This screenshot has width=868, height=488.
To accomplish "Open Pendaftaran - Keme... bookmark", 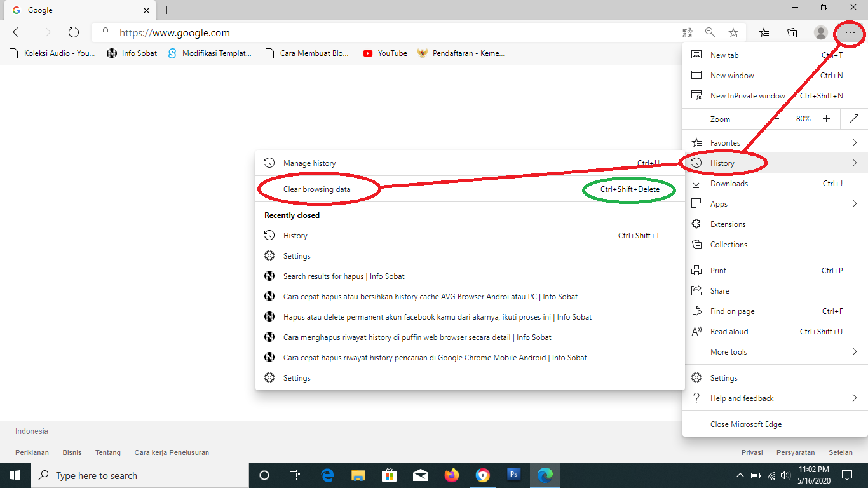I will pyautogui.click(x=461, y=53).
